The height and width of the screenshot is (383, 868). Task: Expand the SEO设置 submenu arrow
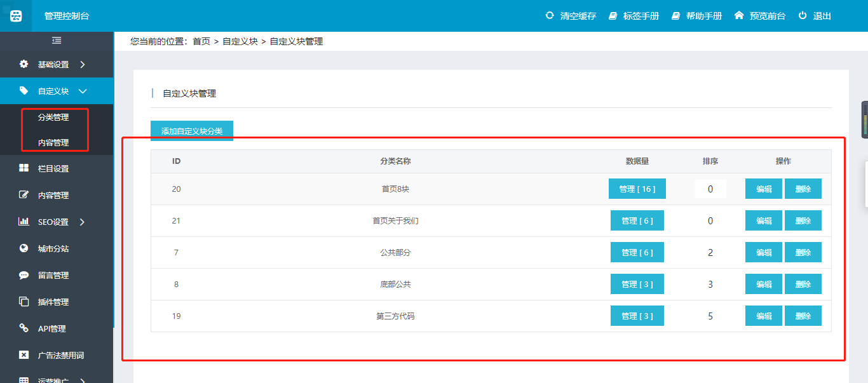(x=83, y=222)
